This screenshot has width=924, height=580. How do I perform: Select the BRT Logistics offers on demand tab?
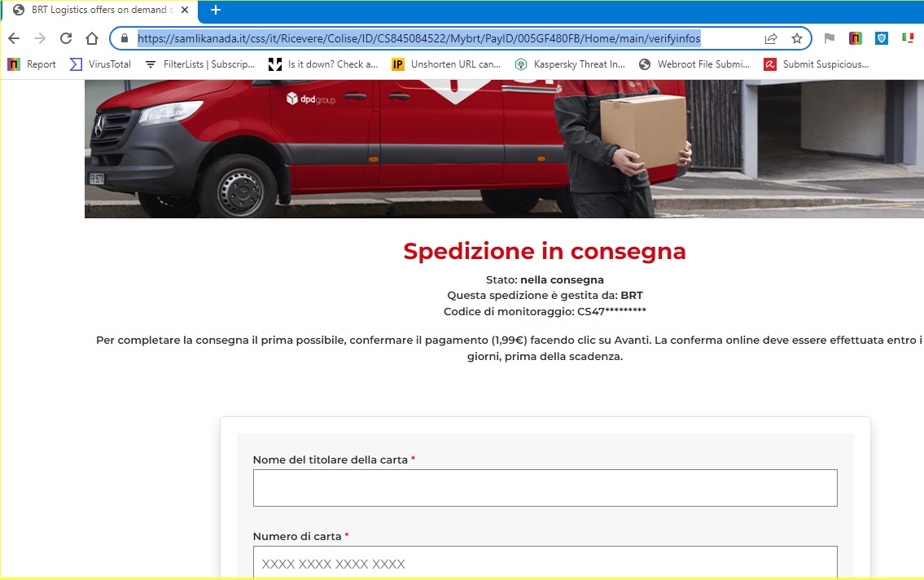pos(99,10)
